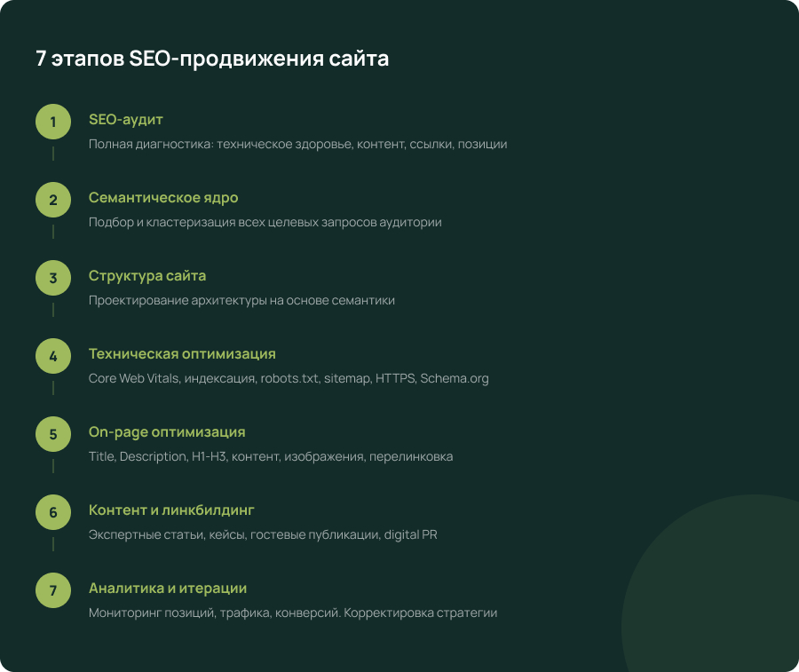Click the description 'Подбор и кластеризация всех целевых запросов'
The width and height of the screenshot is (799, 672).
tap(265, 222)
